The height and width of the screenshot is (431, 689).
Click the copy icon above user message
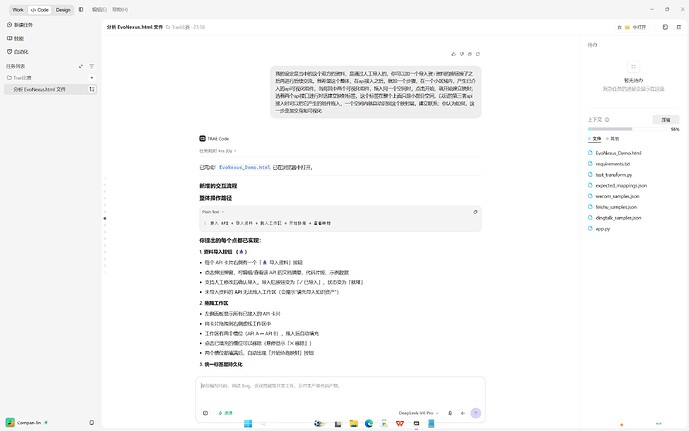coord(470,54)
